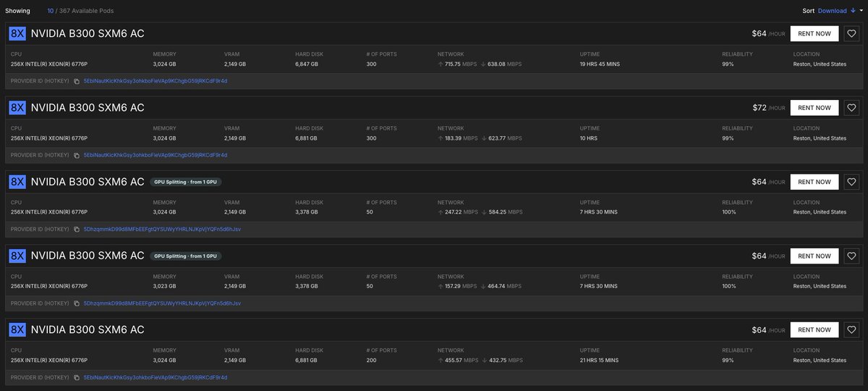Click the "10 HRS" uptime value
868x391 pixels.
coord(590,138)
